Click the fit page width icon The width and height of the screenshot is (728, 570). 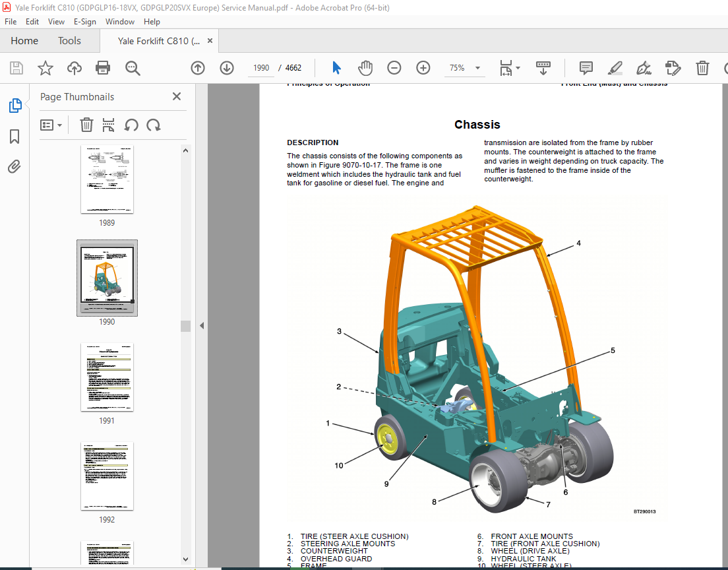[506, 68]
